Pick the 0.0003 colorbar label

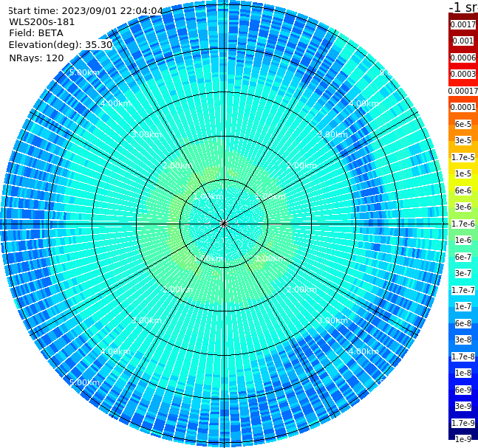coord(463,74)
